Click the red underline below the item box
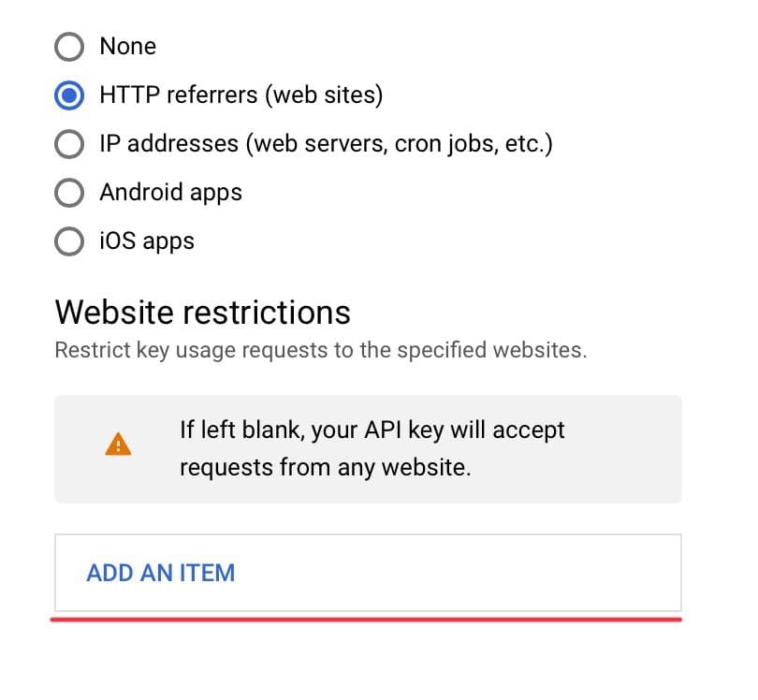The width and height of the screenshot is (758, 700). point(366,620)
